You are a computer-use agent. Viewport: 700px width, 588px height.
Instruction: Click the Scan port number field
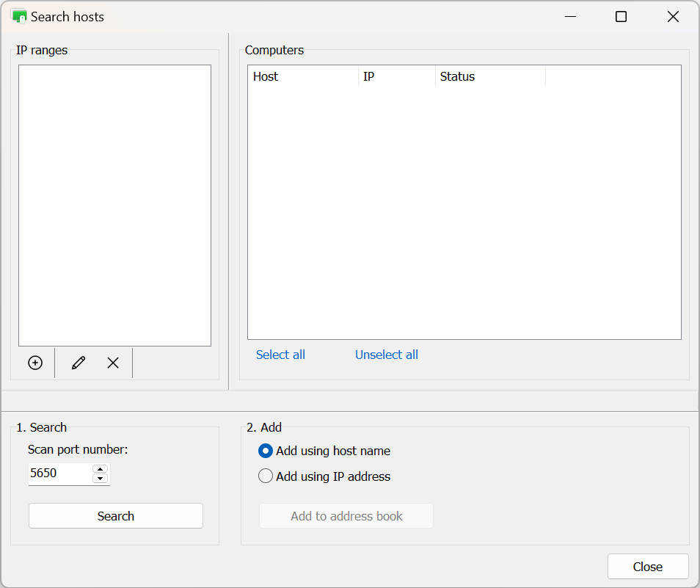(60, 473)
